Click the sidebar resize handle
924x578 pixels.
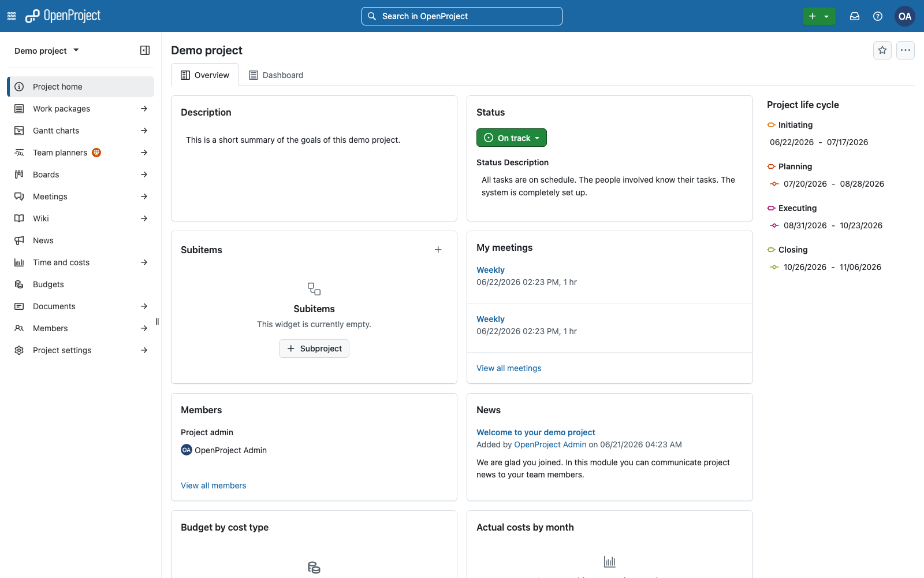(x=157, y=321)
